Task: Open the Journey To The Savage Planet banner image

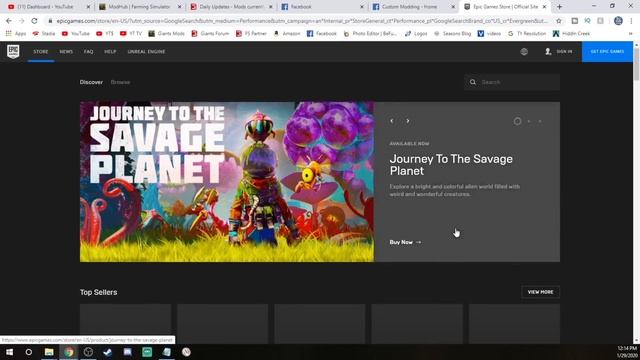Action: [x=227, y=182]
